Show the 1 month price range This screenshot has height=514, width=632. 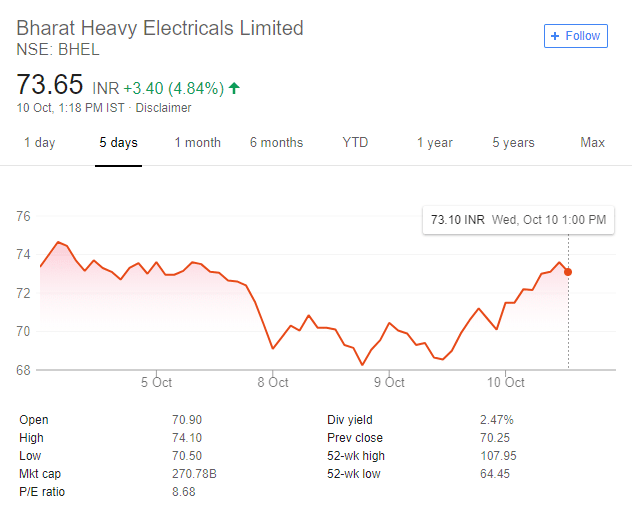coord(198,143)
